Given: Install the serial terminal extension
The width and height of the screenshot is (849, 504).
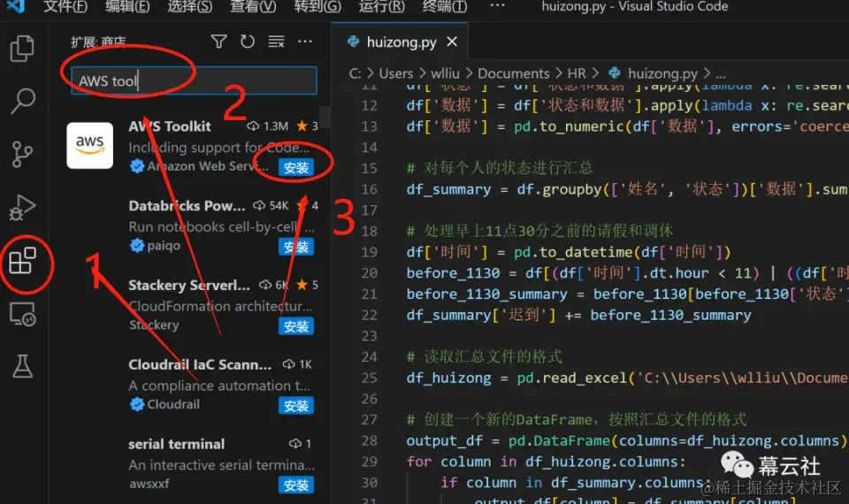Looking at the screenshot, I should coord(296,485).
